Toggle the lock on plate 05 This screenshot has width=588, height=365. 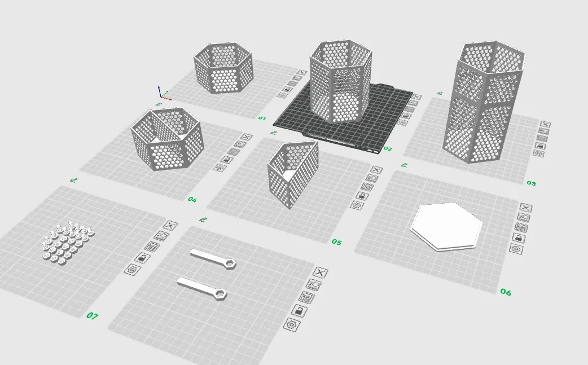coord(362,196)
